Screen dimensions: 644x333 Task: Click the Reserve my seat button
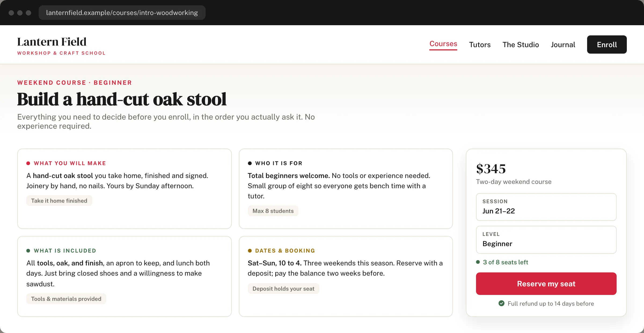point(546,284)
